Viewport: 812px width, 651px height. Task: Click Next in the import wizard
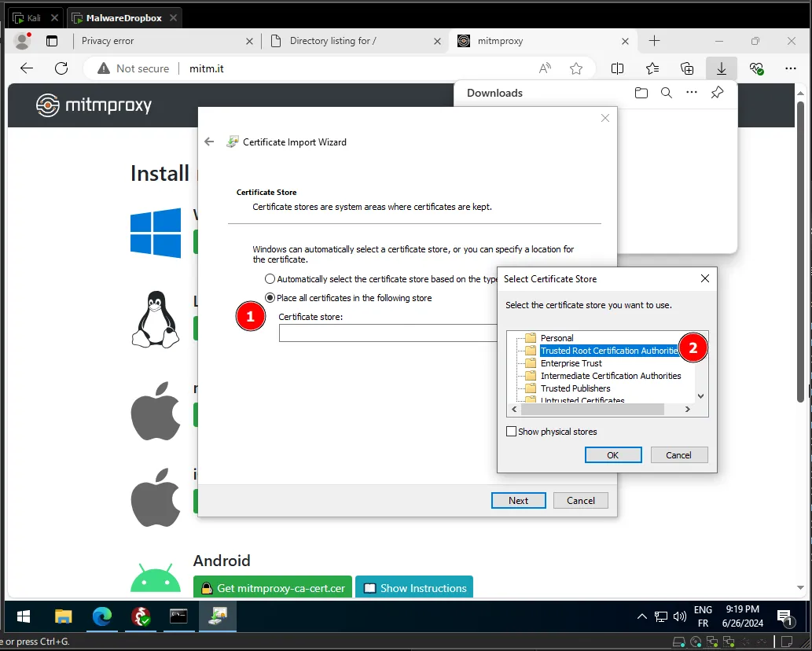point(519,501)
